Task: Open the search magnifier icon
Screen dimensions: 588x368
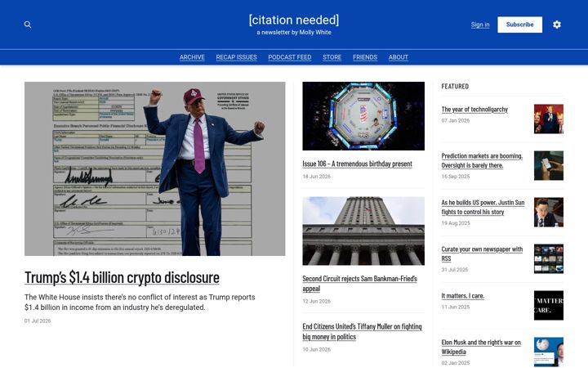Action: pyautogui.click(x=28, y=25)
